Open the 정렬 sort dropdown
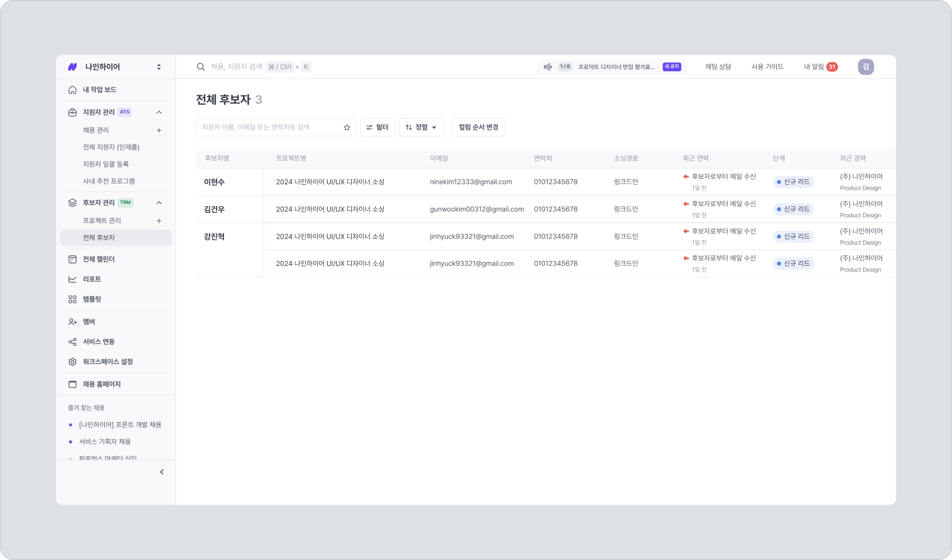 point(421,127)
